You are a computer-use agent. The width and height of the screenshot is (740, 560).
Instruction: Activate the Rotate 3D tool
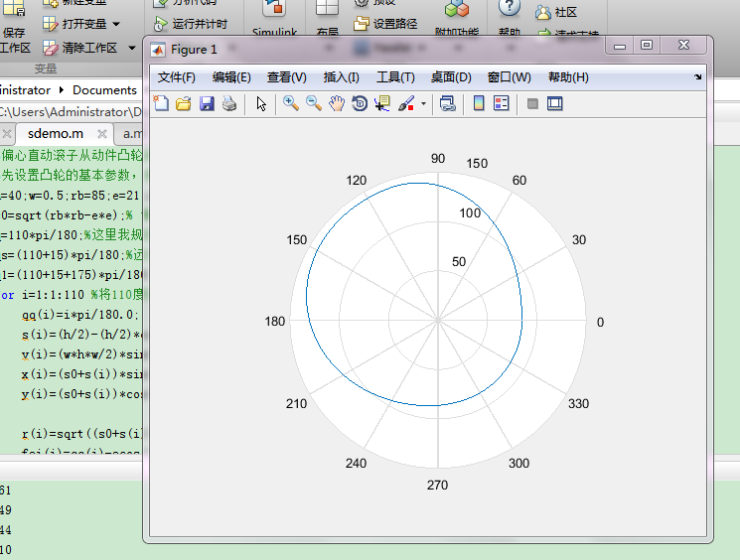coord(360,103)
